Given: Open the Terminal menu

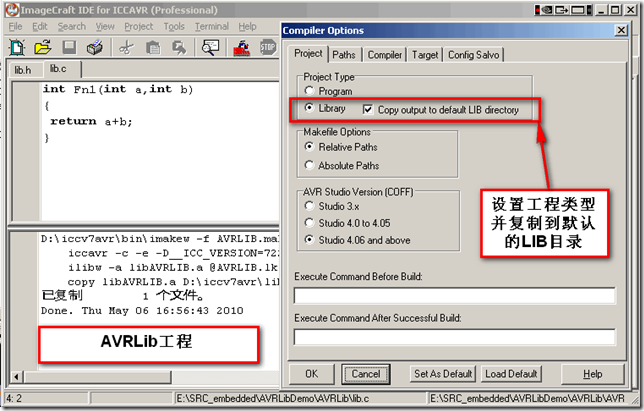Looking at the screenshot, I should 212,27.
